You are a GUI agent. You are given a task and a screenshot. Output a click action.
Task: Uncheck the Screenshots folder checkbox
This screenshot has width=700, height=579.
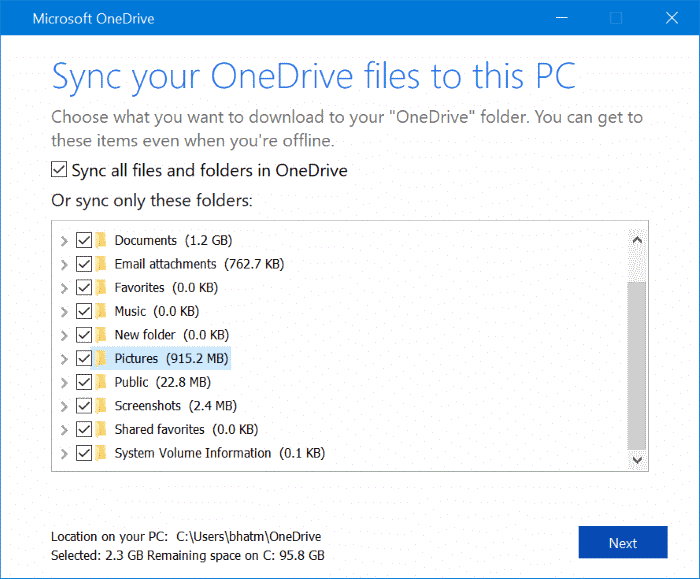tap(84, 406)
